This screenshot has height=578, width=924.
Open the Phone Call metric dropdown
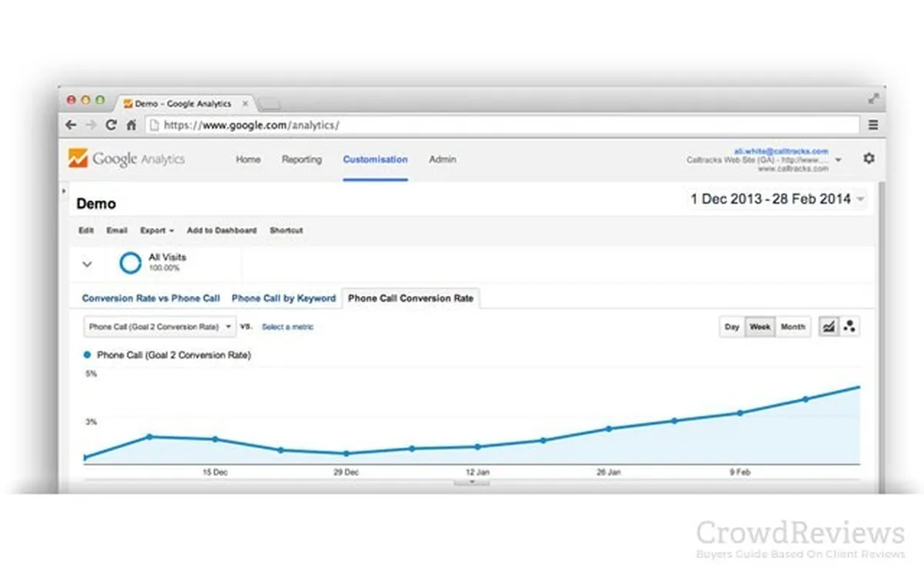pos(159,327)
